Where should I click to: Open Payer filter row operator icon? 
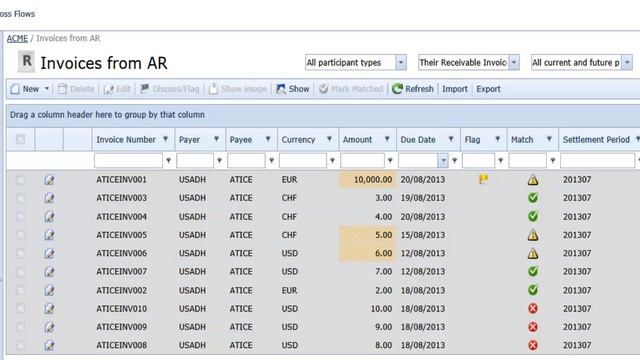(x=220, y=160)
